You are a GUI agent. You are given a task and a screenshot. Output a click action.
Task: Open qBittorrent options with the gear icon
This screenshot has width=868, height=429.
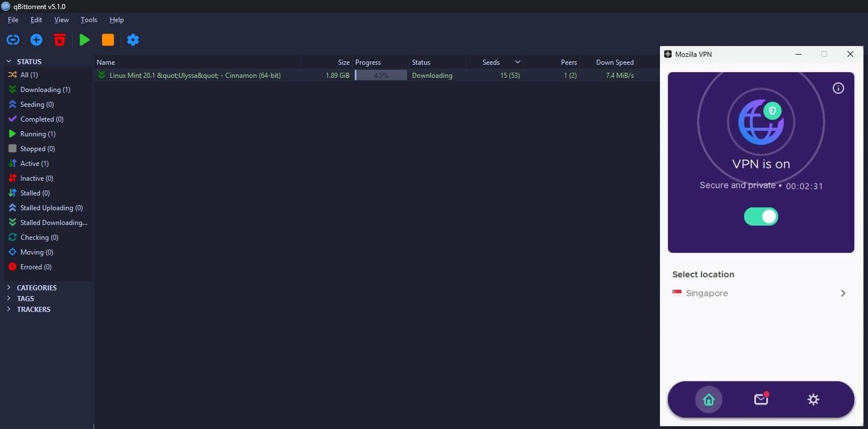(132, 39)
